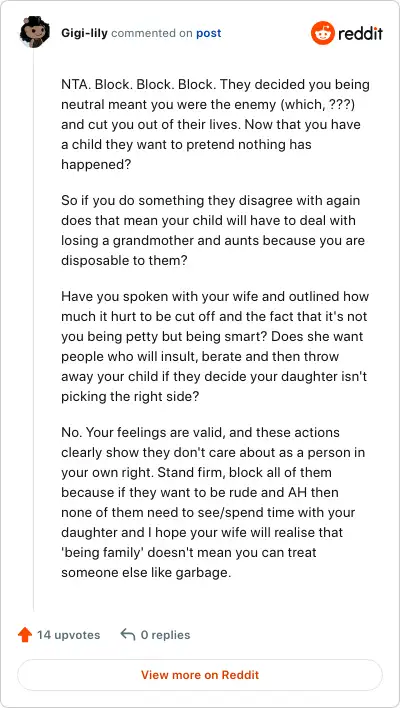Viewport: 400px width, 708px height.
Task: Click the reply arrow icon
Action: [128, 635]
